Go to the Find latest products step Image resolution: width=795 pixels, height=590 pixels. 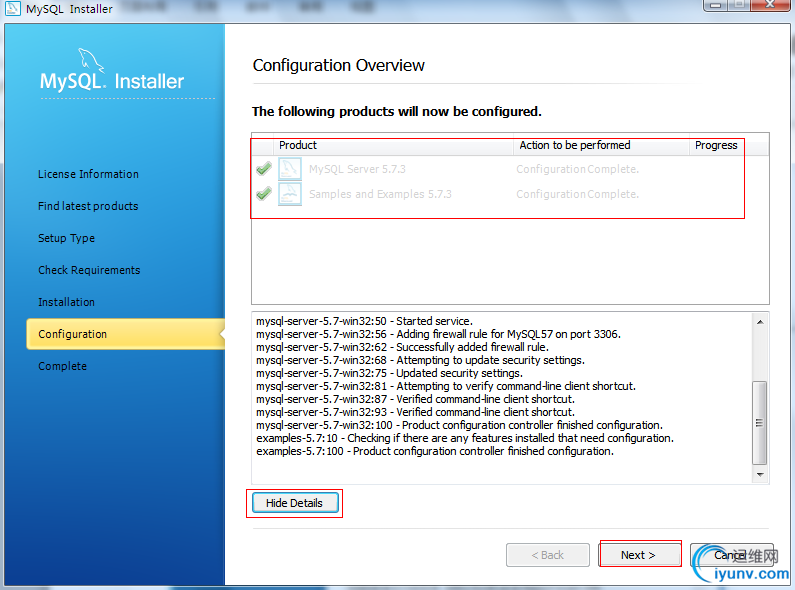[88, 206]
